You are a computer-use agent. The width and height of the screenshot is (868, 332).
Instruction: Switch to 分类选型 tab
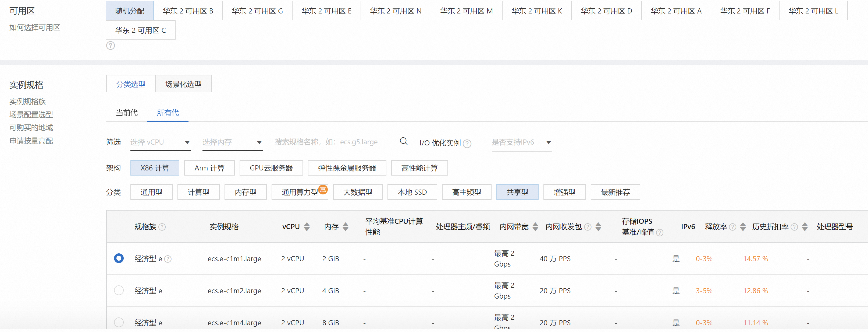tap(131, 84)
